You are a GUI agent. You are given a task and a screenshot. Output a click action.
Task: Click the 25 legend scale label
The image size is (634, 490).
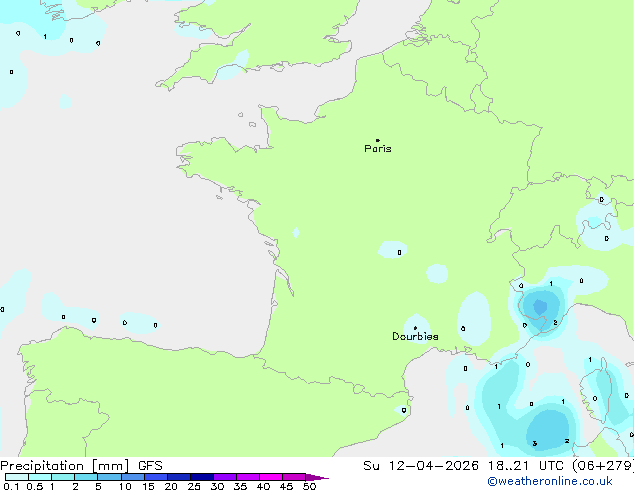tap(194, 486)
